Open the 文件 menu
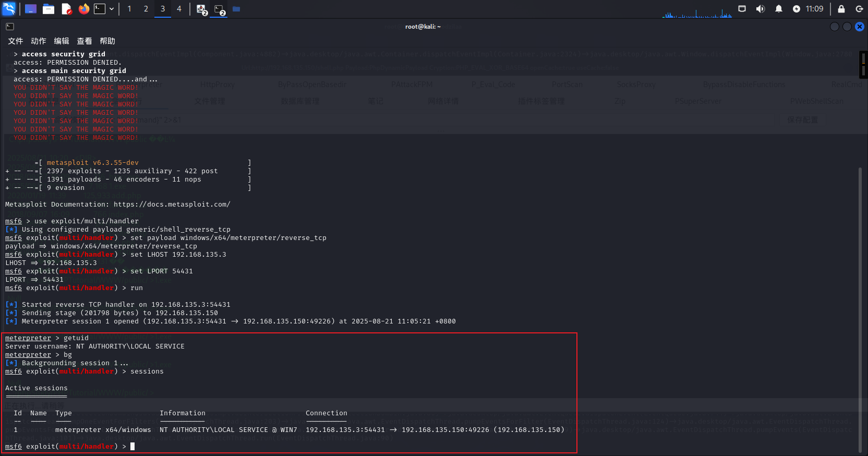Viewport: 868px width, 456px height. 15,41
